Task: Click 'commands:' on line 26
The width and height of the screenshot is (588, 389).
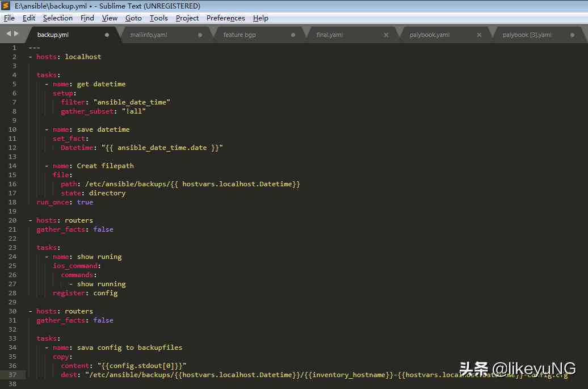Action: 79,275
